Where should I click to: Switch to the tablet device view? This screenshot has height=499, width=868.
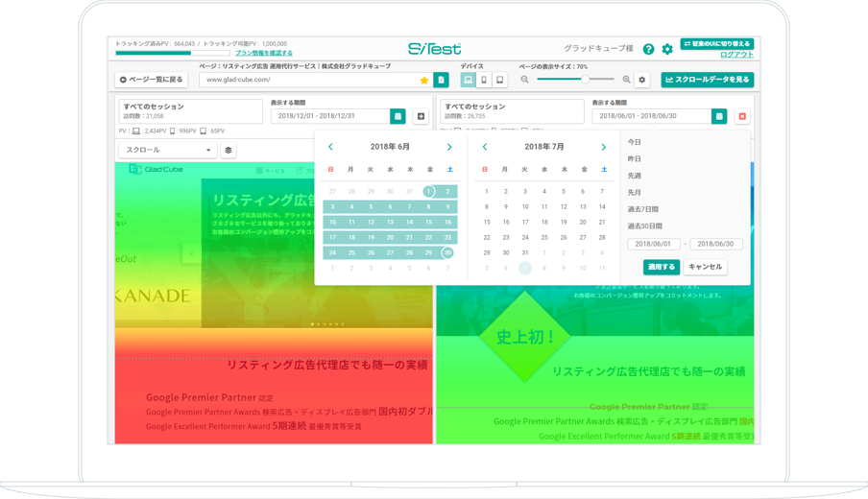(499, 80)
